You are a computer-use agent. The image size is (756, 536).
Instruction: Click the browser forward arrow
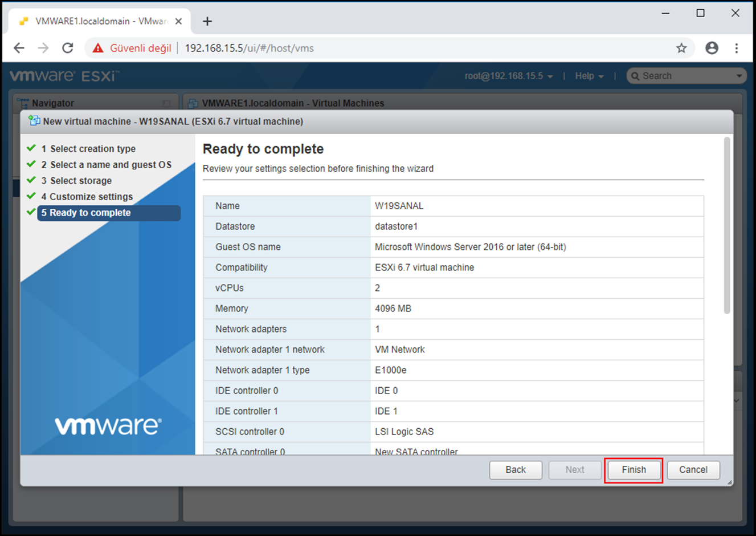43,48
